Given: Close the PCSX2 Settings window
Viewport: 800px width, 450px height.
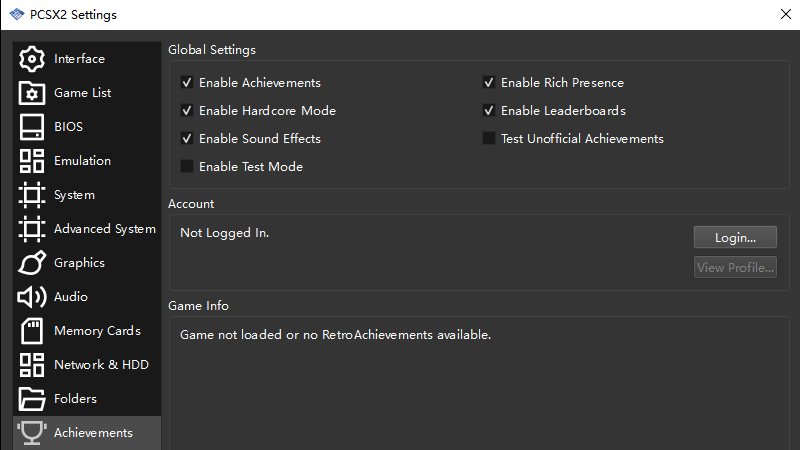Looking at the screenshot, I should point(786,14).
